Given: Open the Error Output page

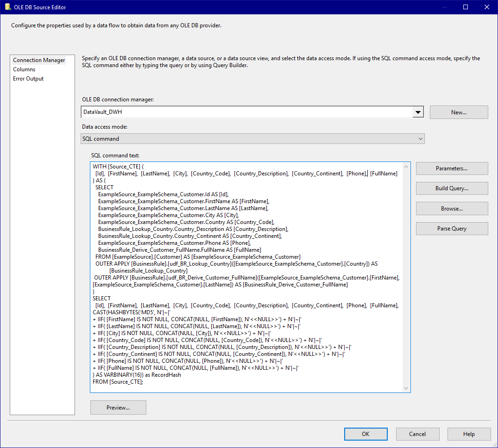Looking at the screenshot, I should click(28, 78).
